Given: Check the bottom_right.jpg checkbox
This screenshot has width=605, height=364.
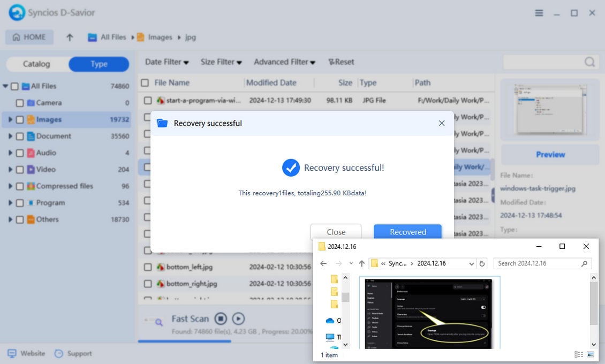Looking at the screenshot, I should 148,284.
